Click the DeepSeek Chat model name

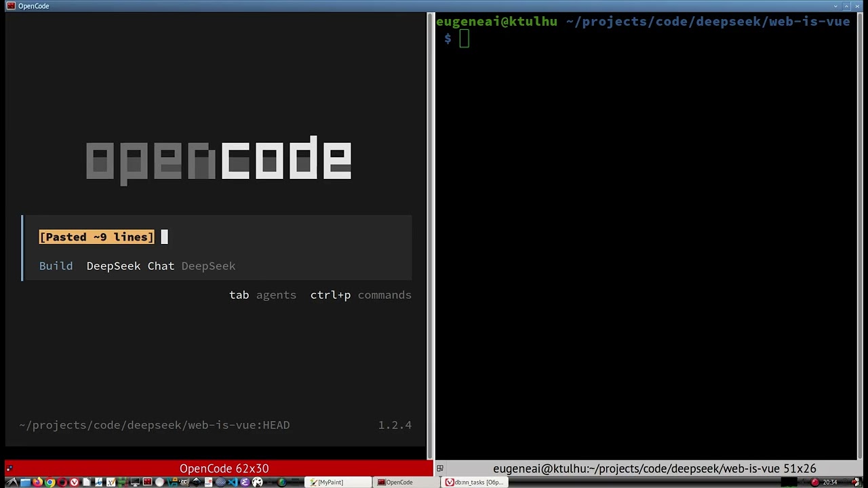coord(130,266)
